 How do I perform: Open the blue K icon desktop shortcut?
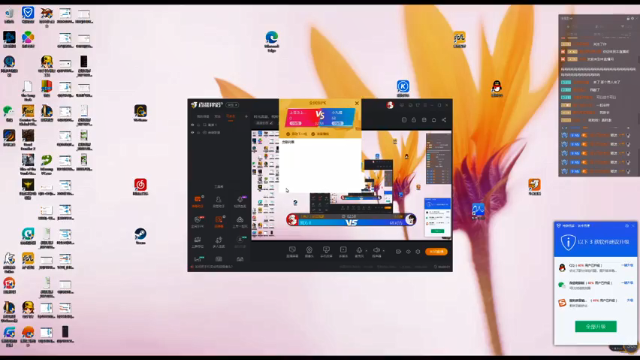pos(403,88)
